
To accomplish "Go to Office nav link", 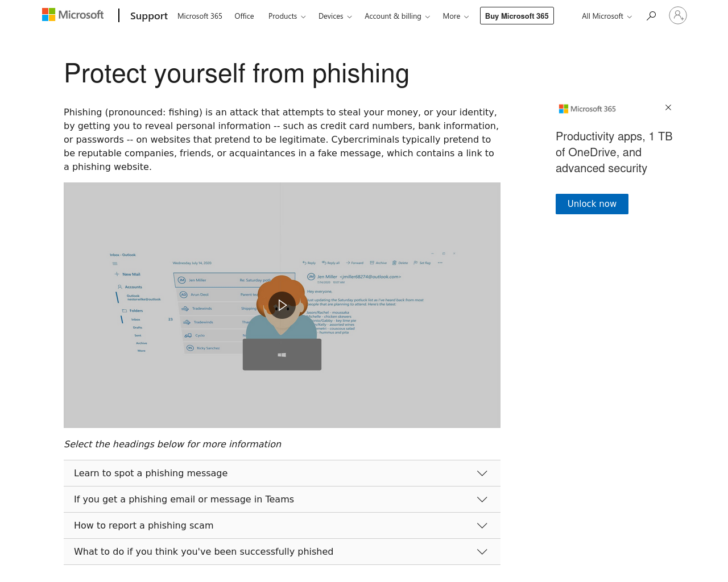I will coord(244,16).
